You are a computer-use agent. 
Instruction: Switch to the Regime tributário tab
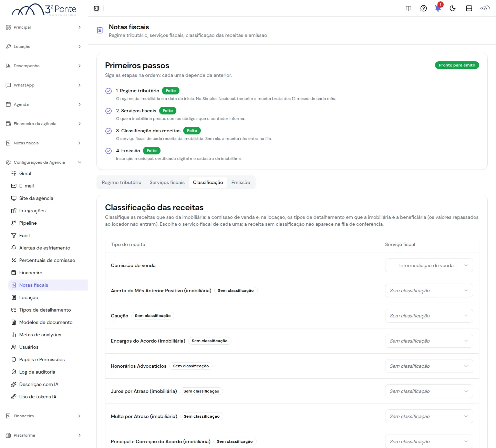(122, 182)
